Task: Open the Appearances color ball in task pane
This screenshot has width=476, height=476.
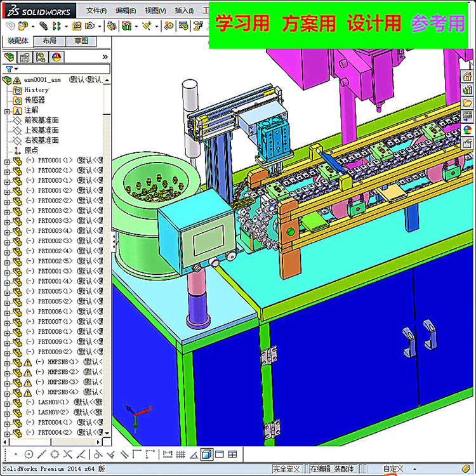Action: (467, 129)
